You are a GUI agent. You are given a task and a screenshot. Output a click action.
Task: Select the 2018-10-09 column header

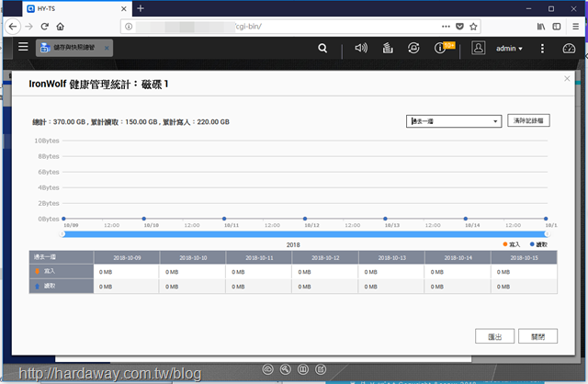pyautogui.click(x=127, y=257)
